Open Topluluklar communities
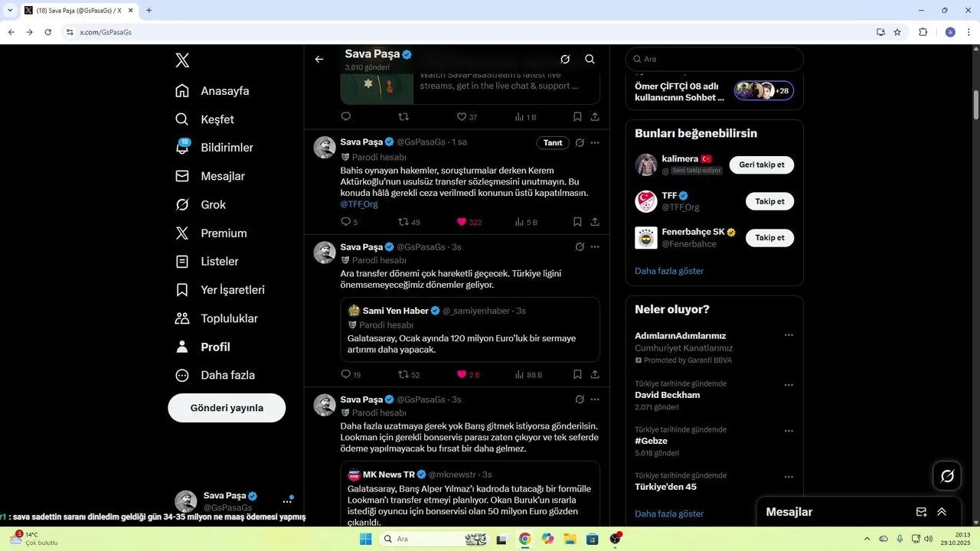Screen dimensions: 980x551 point(216,318)
